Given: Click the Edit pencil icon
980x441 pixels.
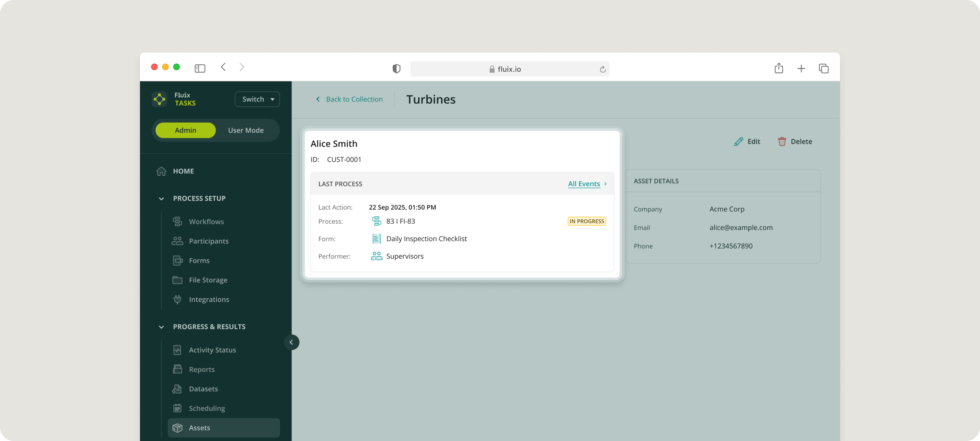Looking at the screenshot, I should 738,141.
